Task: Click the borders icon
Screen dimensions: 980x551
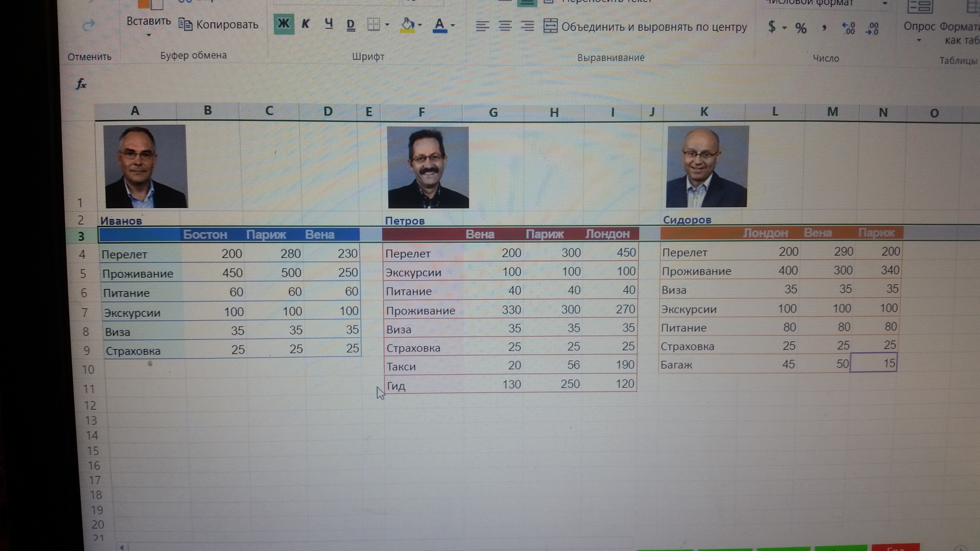Action: (x=373, y=24)
